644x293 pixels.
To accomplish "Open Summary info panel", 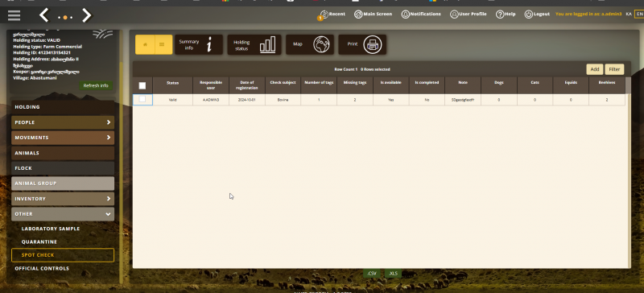I will 199,44.
